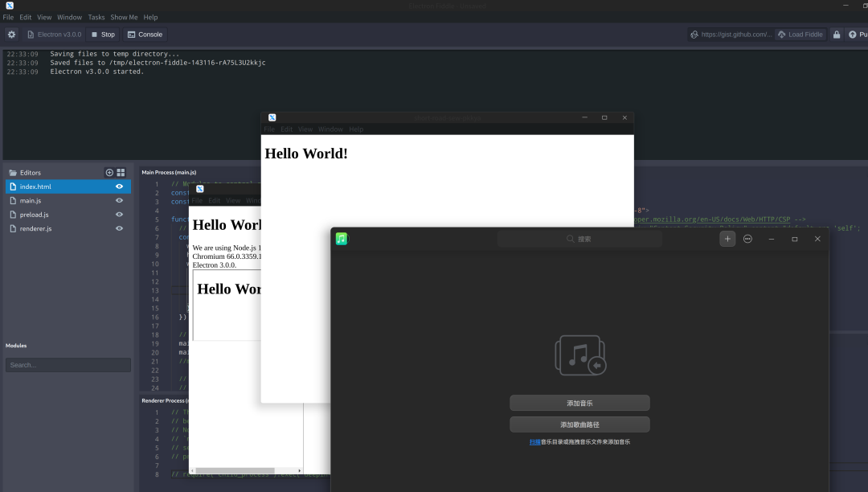Open Tasks menu in Electron Fiddle

(x=96, y=17)
